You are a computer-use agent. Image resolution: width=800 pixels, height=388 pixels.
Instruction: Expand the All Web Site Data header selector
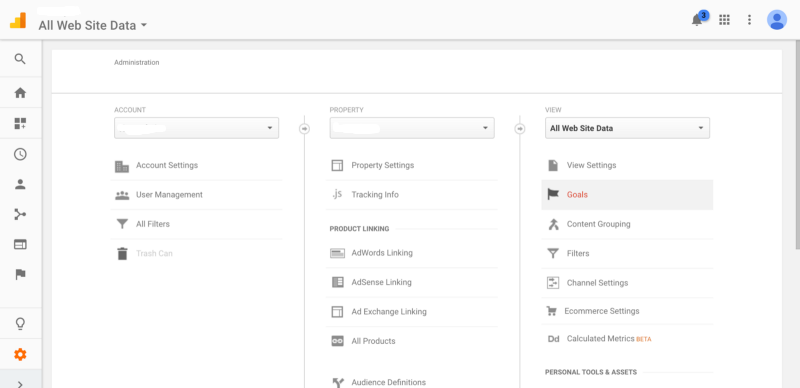pyautogui.click(x=93, y=25)
